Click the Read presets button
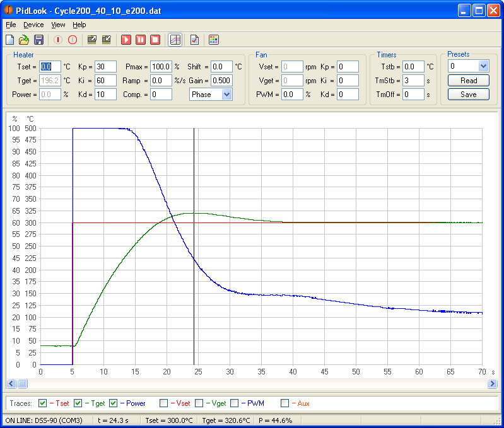Viewport: 504px width, 428px height. 469,81
